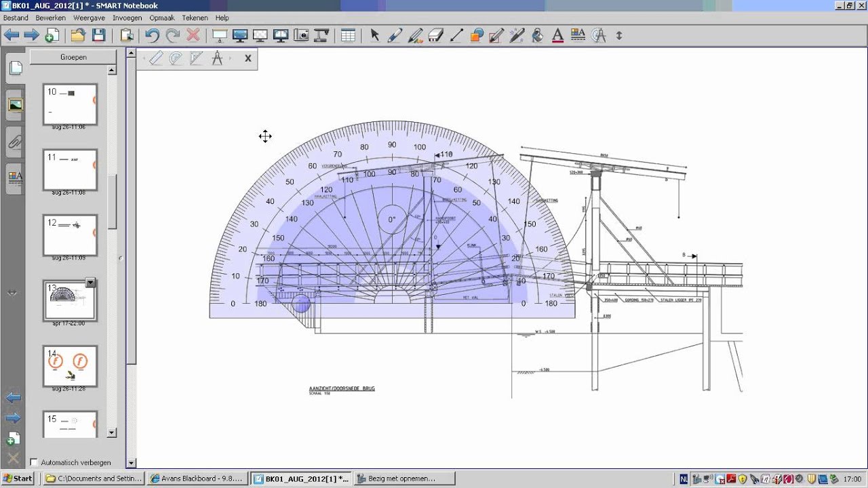Open the Page Sorter side tab
This screenshot has width=868, height=488.
(x=15, y=68)
